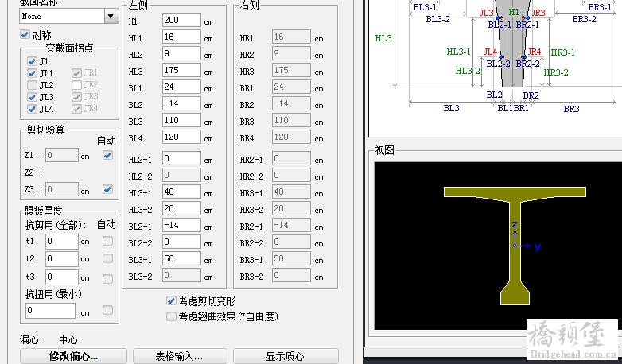622x364 pixels.
Task: Click the JL4 label in the diagram
Action: tap(491, 52)
